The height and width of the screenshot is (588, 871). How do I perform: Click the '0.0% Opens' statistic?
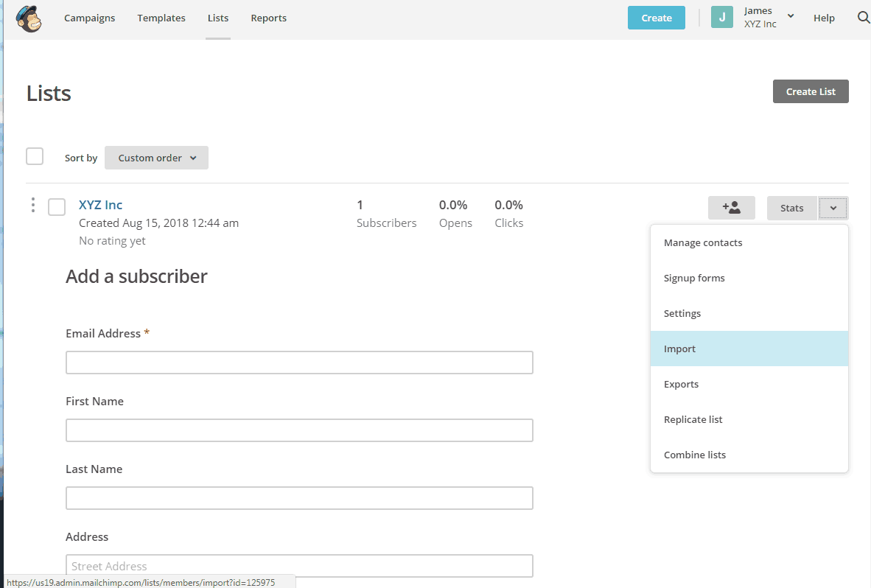(455, 214)
